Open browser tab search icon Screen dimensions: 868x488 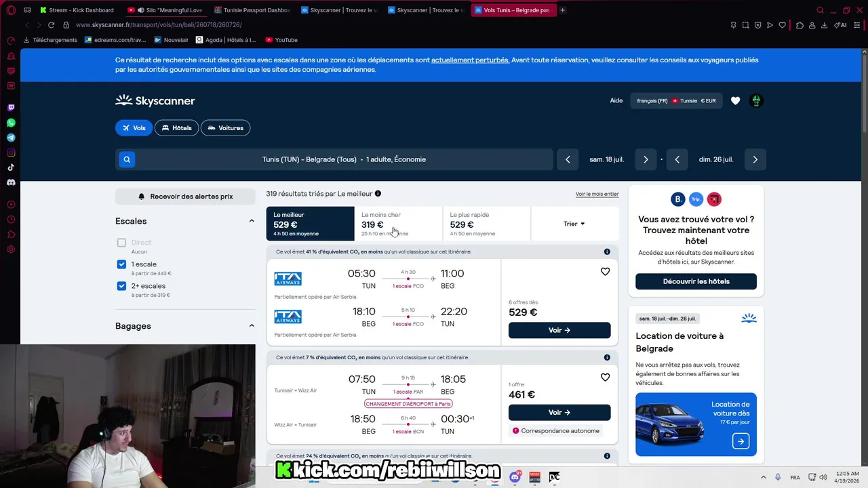click(x=820, y=10)
